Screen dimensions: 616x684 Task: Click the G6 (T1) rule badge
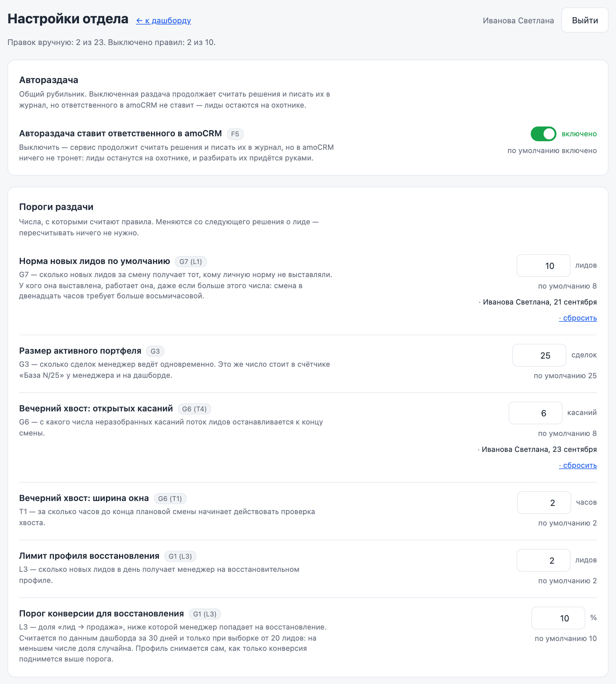[170, 499]
